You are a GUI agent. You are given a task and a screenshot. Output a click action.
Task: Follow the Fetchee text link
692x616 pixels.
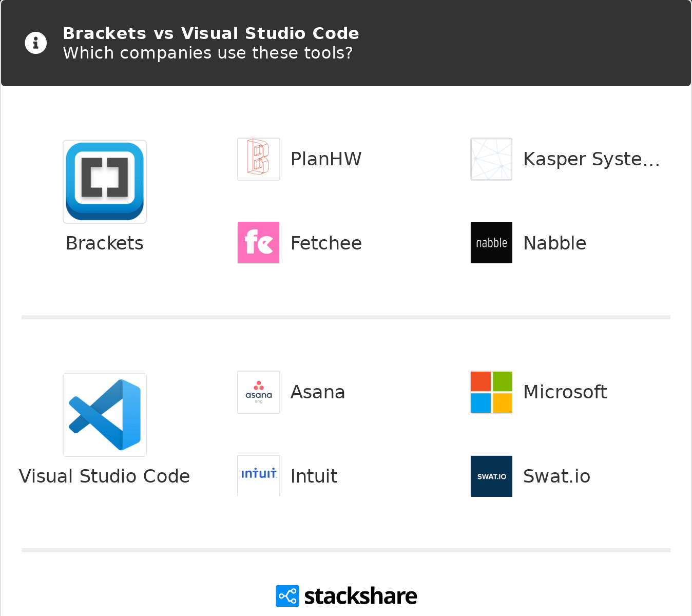pos(326,243)
